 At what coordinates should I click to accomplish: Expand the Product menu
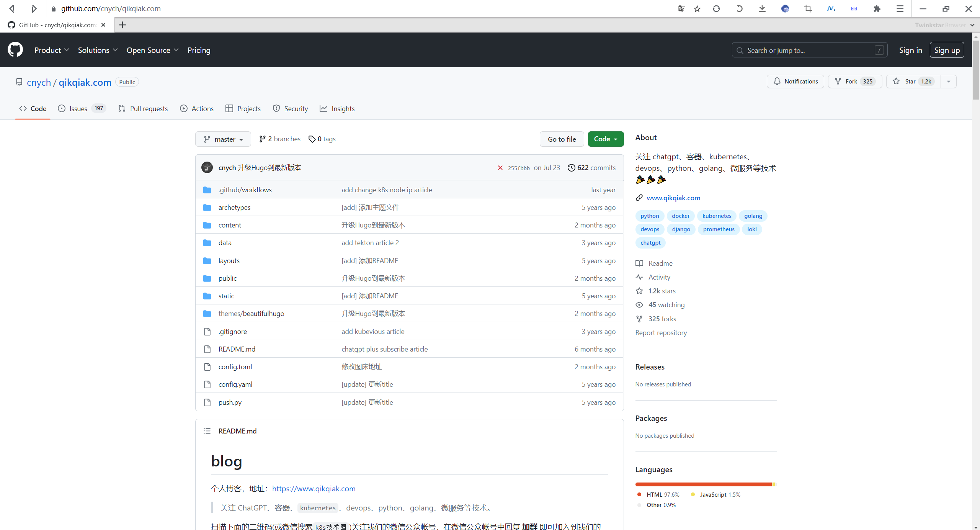click(x=52, y=50)
